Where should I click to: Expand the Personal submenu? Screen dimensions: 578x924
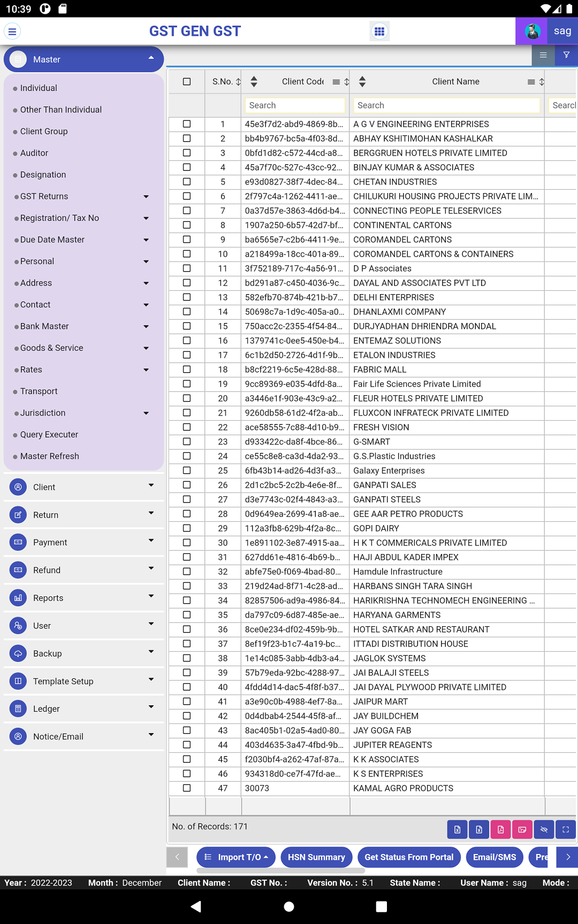[146, 261]
